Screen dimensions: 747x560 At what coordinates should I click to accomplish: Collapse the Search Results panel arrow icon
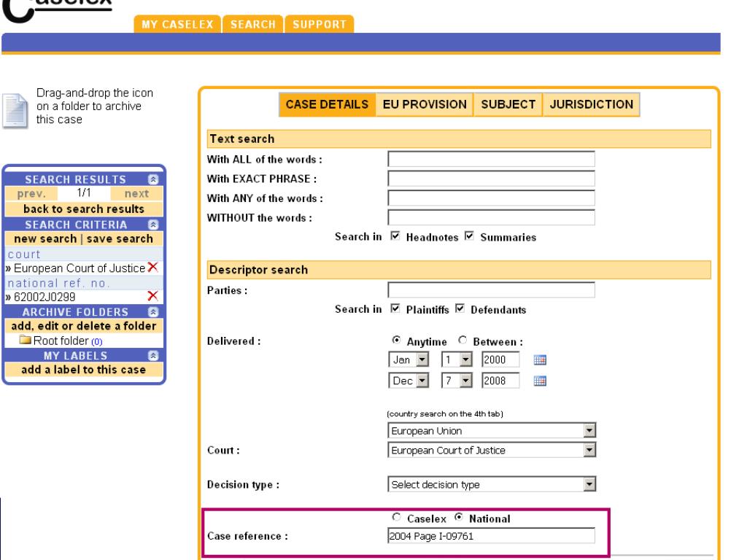point(153,179)
